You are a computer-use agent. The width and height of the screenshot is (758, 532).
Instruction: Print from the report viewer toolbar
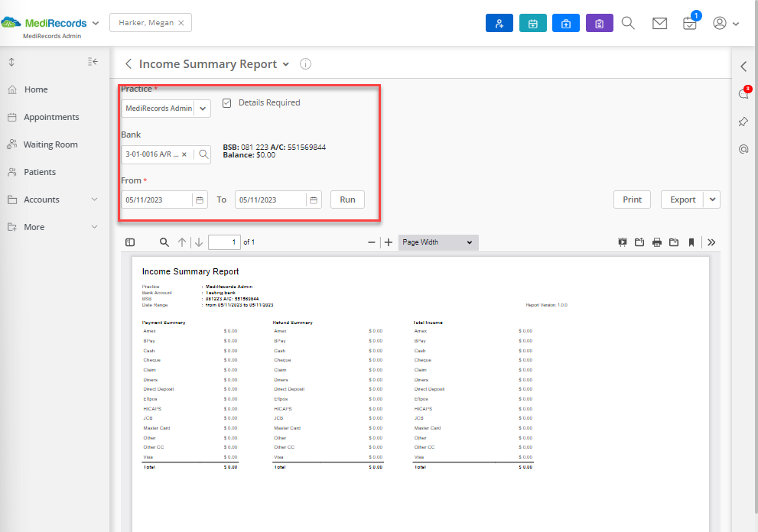pyautogui.click(x=657, y=242)
